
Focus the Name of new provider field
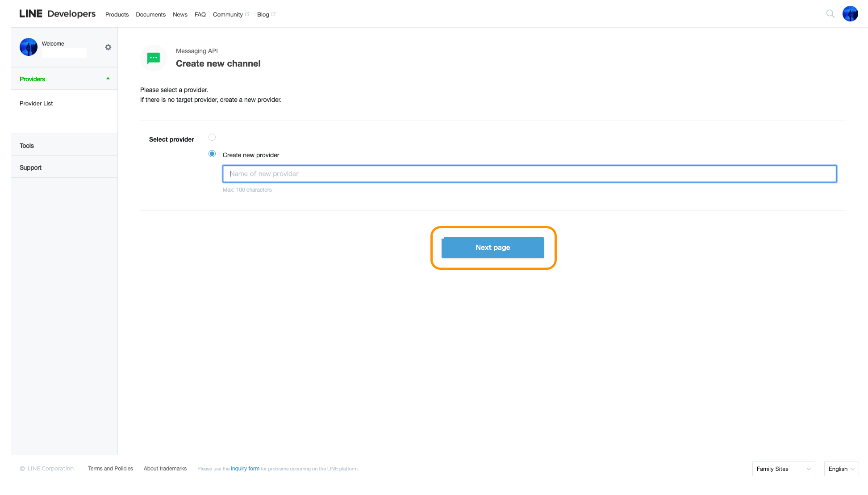pyautogui.click(x=530, y=174)
